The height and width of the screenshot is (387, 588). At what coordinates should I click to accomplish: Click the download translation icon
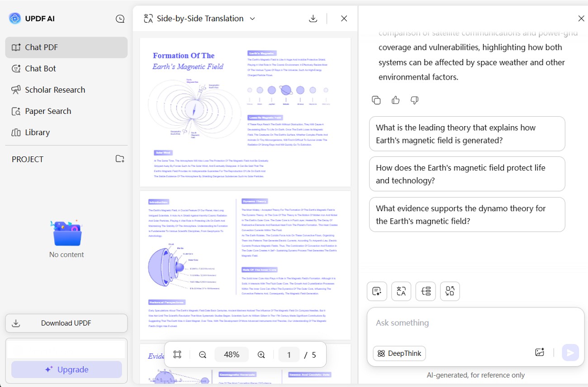[313, 19]
